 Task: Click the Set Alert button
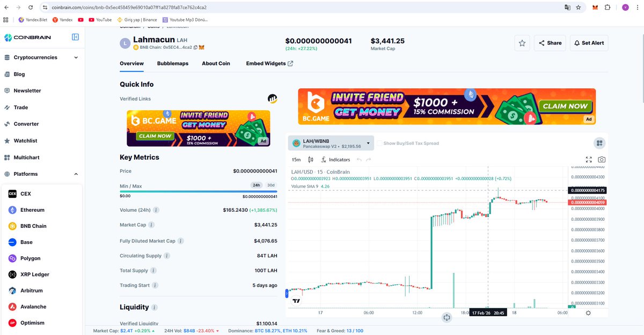[x=589, y=43]
